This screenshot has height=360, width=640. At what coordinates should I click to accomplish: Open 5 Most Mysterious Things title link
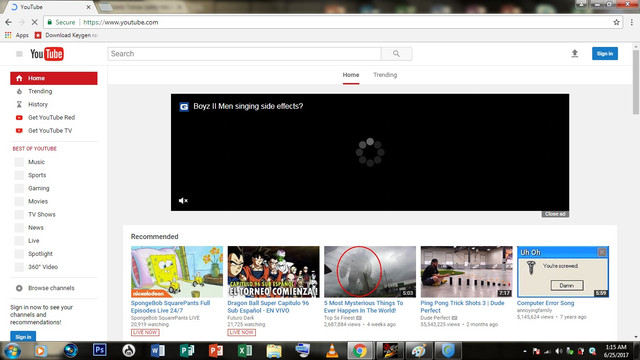(x=363, y=307)
